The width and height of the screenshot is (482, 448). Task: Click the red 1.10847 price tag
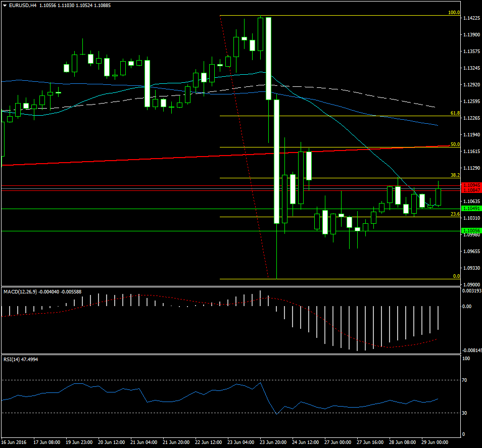coord(471,190)
